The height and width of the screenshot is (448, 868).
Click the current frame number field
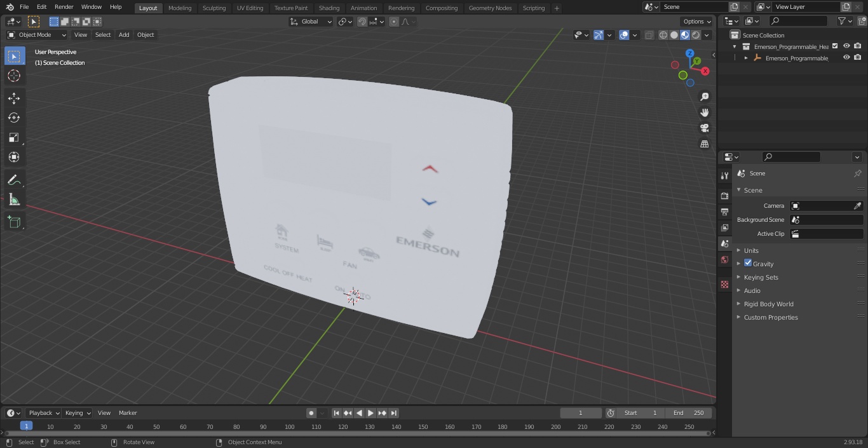point(581,413)
